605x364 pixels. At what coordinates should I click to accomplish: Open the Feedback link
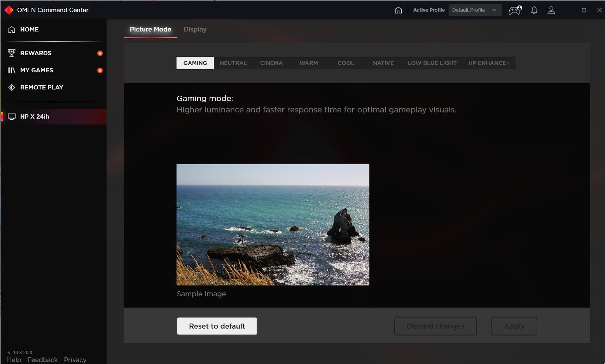coord(42,360)
